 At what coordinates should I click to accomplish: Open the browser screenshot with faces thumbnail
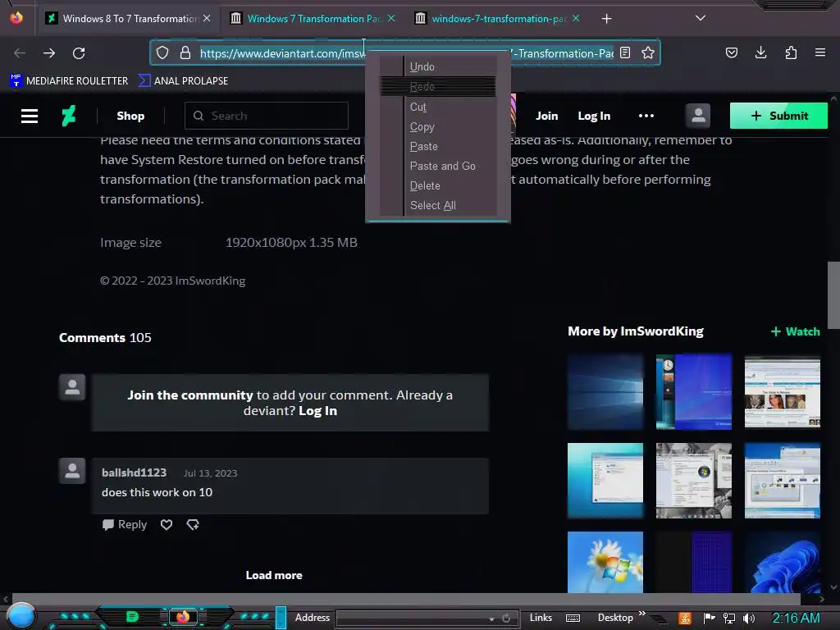click(x=782, y=391)
